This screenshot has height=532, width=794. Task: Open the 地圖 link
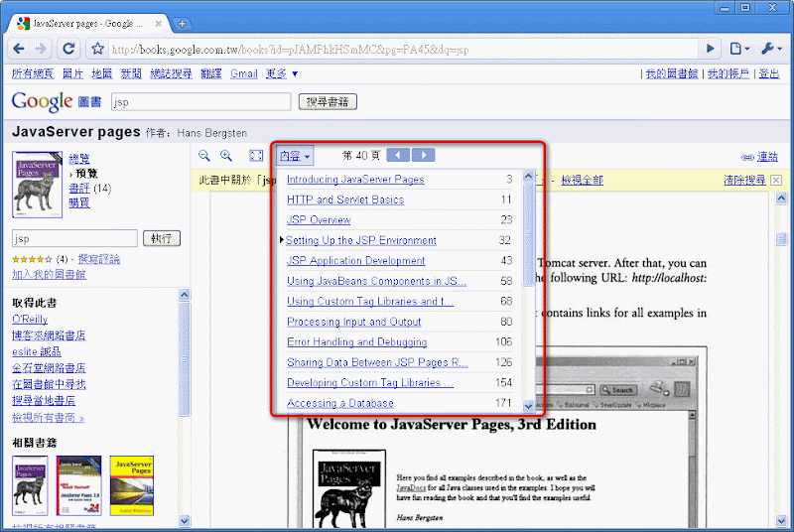pyautogui.click(x=102, y=73)
